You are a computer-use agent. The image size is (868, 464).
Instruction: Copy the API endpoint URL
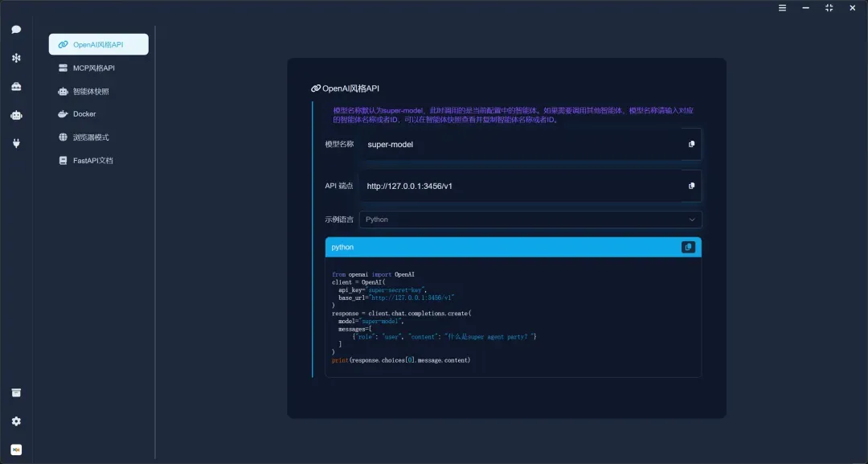(691, 186)
